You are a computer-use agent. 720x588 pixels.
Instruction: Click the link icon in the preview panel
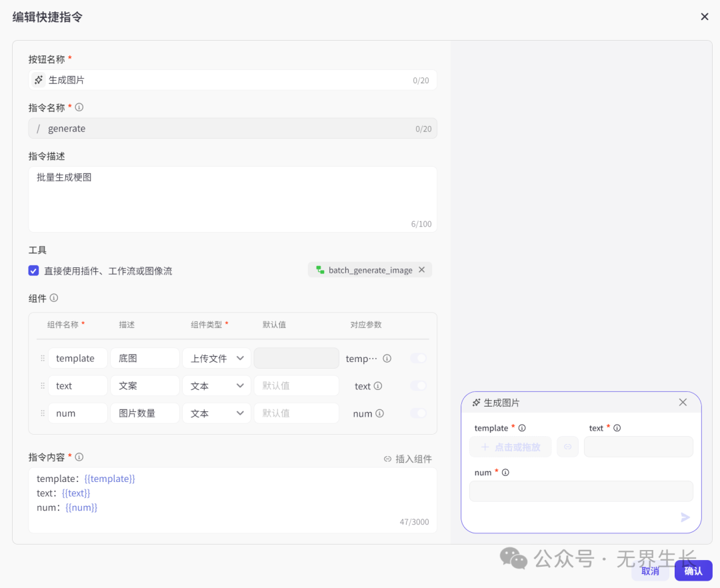click(x=567, y=447)
